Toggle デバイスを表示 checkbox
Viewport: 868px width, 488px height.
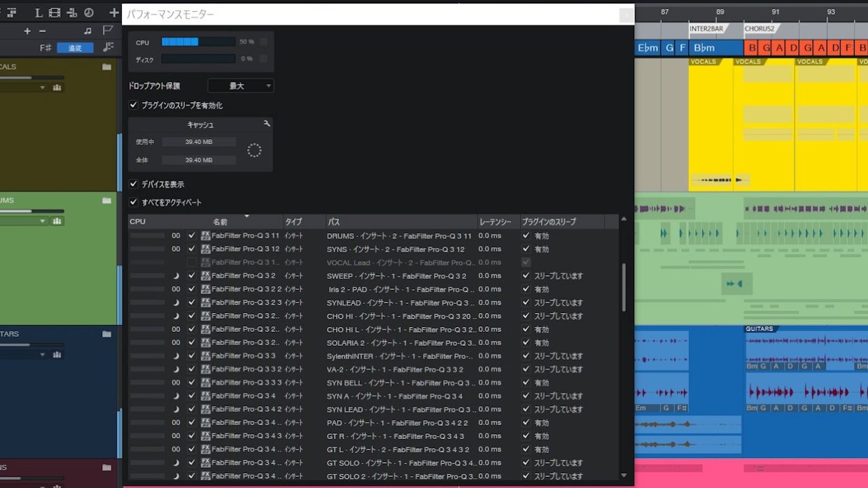click(x=134, y=184)
